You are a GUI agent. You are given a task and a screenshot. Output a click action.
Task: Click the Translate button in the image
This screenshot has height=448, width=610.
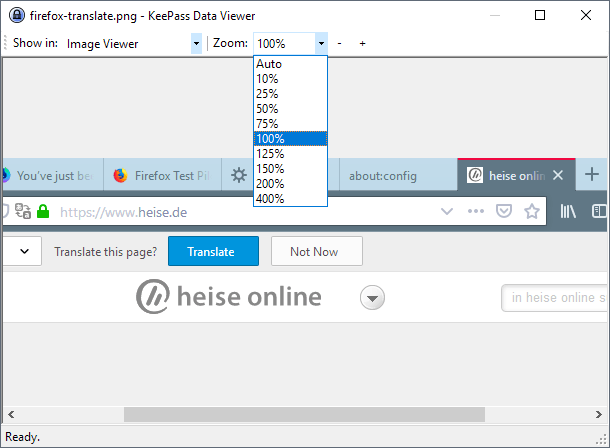pyautogui.click(x=213, y=251)
